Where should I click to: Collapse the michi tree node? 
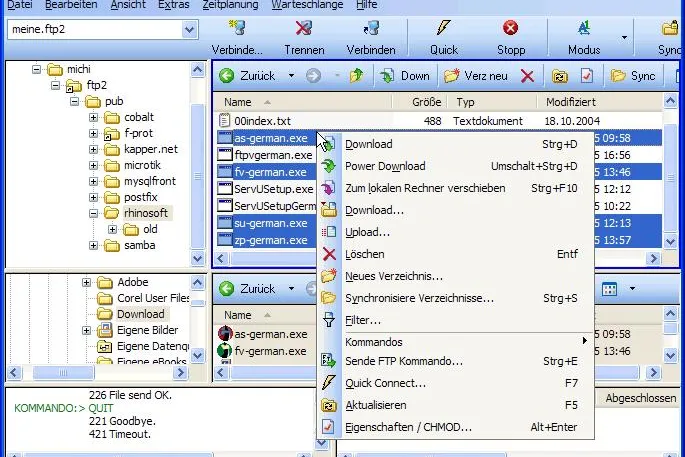(36, 69)
